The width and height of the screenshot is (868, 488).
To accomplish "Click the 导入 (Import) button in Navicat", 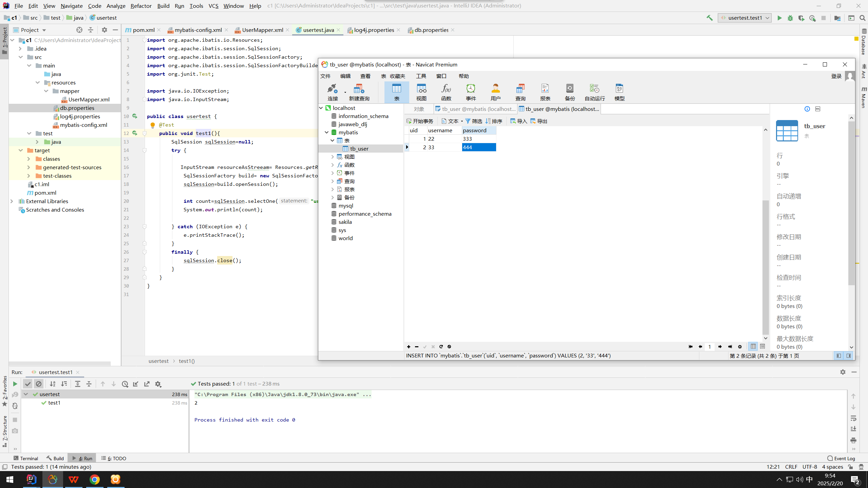I will 518,121.
